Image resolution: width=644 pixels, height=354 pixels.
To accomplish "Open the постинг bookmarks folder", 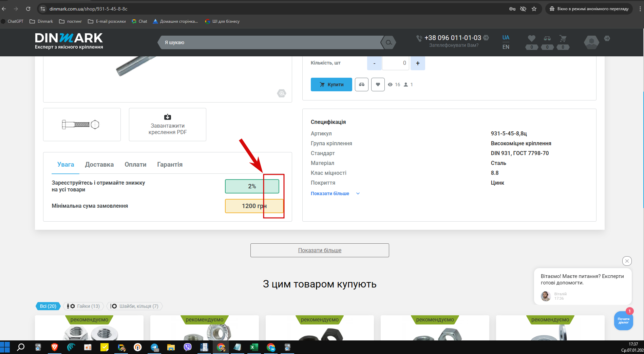I will (71, 21).
